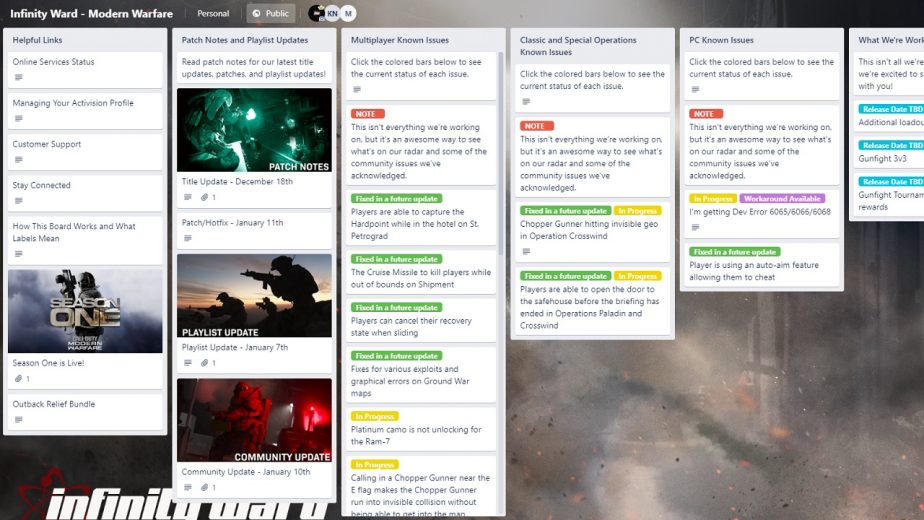Image resolution: width=924 pixels, height=520 pixels.
Task: Open the Managing Your Activision Profile card
Action: pyautogui.click(x=85, y=111)
